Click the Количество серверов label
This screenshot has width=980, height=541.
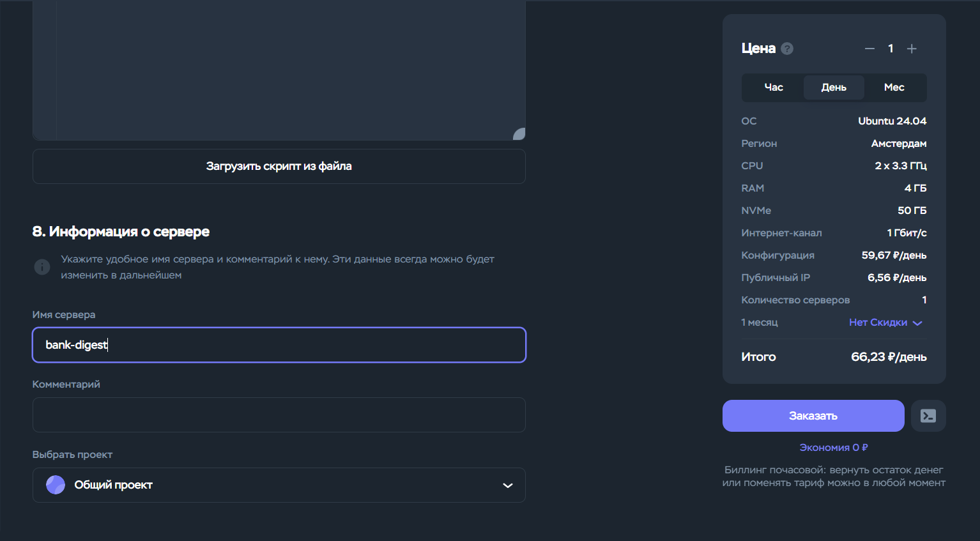pos(795,300)
